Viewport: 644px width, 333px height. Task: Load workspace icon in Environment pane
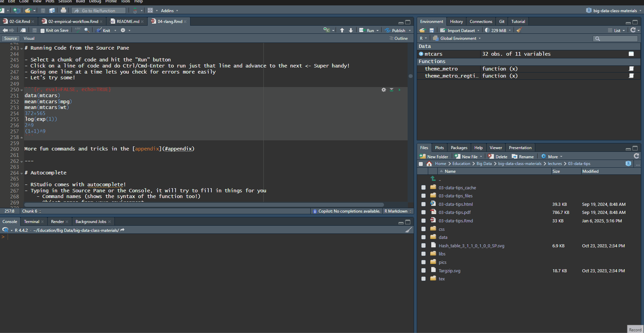[x=422, y=30]
